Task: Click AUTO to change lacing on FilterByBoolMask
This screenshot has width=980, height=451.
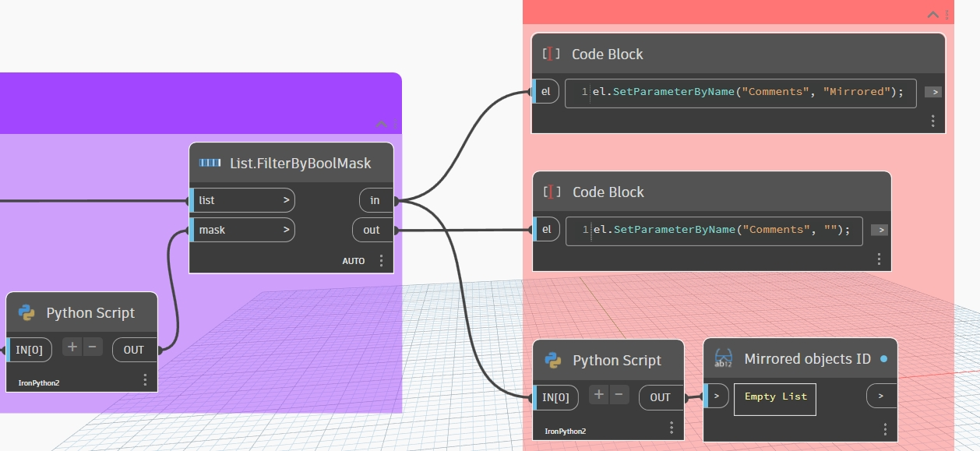Action: pos(353,261)
